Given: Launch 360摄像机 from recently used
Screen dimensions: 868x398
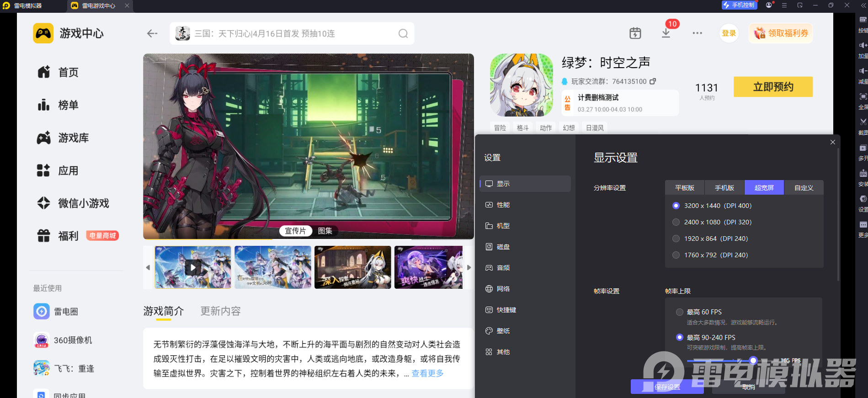Looking at the screenshot, I should coord(63,340).
